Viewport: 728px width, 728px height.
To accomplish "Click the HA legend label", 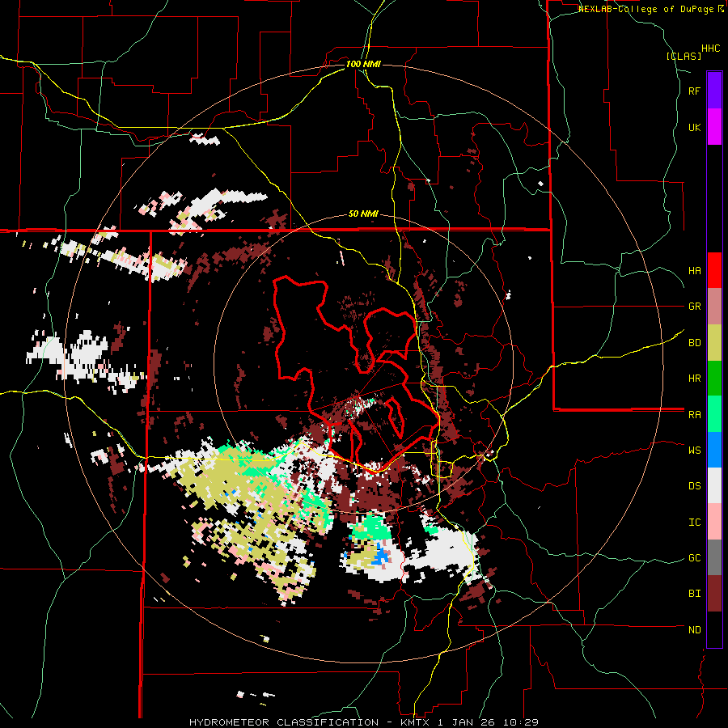I will [694, 270].
